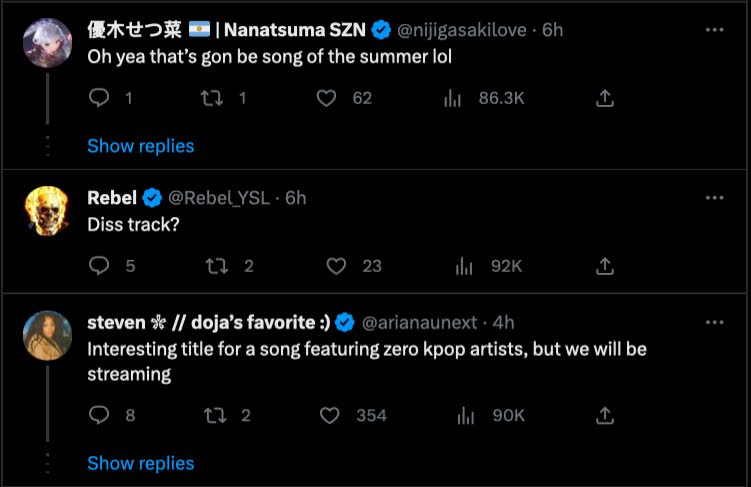Open Rebel's flaming skull profile picture

(48, 209)
